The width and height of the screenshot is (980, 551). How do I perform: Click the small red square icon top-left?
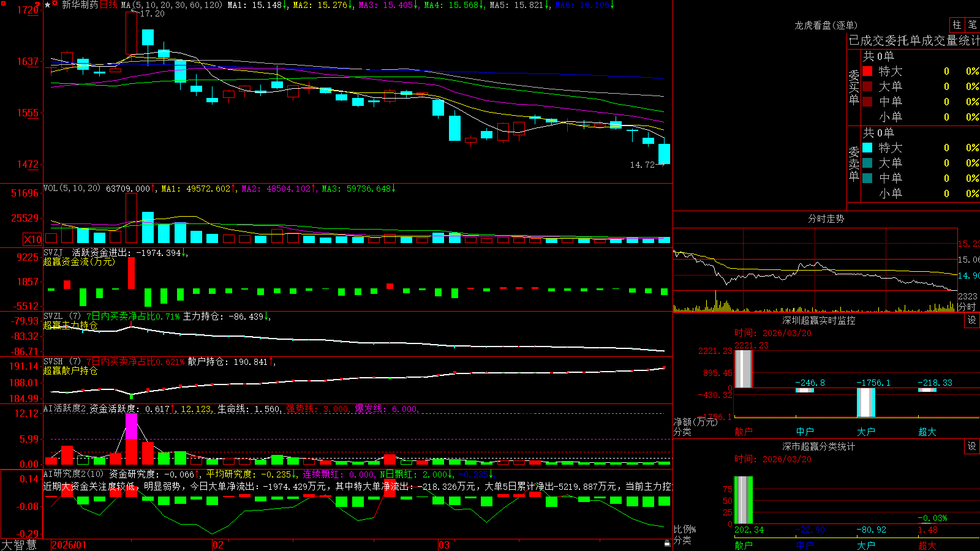tap(4, 4)
